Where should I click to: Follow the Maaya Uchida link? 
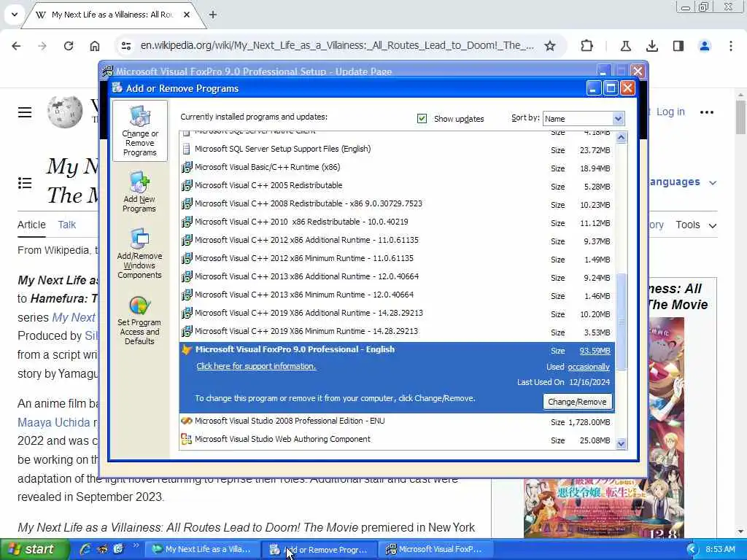(x=54, y=422)
